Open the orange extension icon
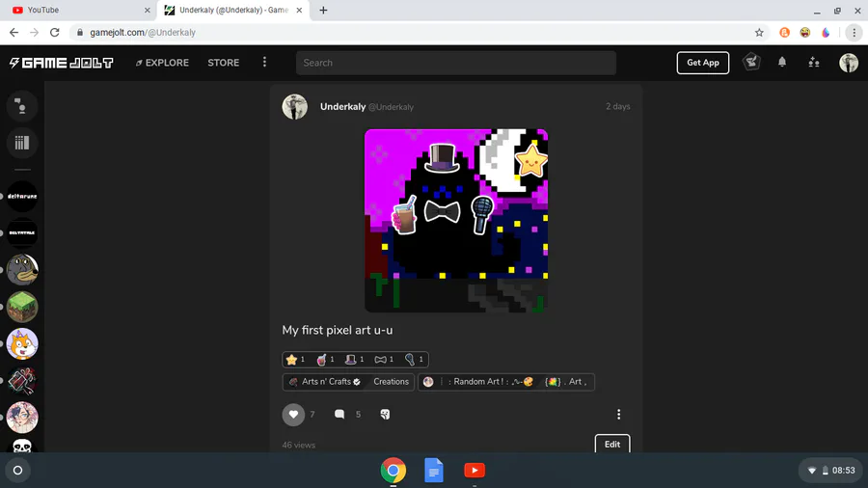The width and height of the screenshot is (868, 488). coord(784,33)
